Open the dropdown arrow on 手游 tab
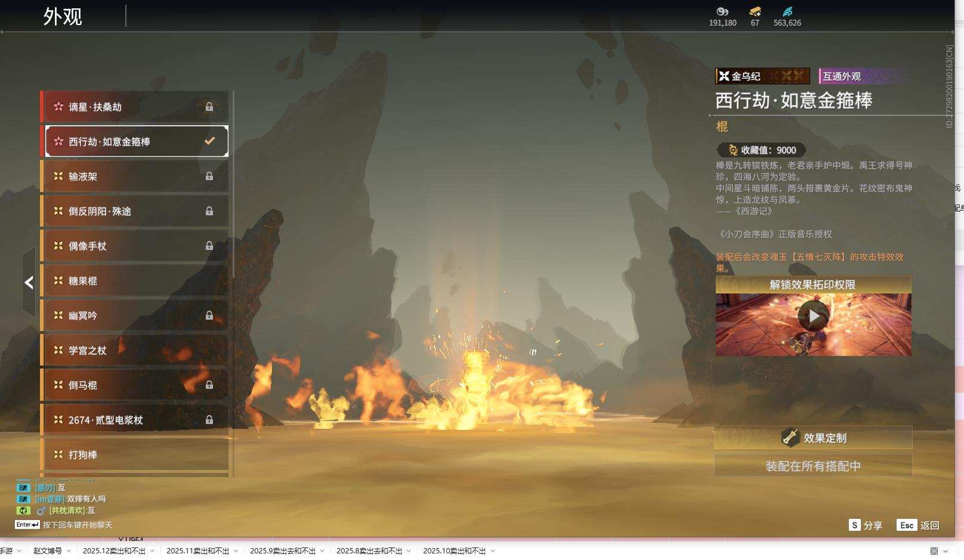This screenshot has height=560, width=964. 19,551
